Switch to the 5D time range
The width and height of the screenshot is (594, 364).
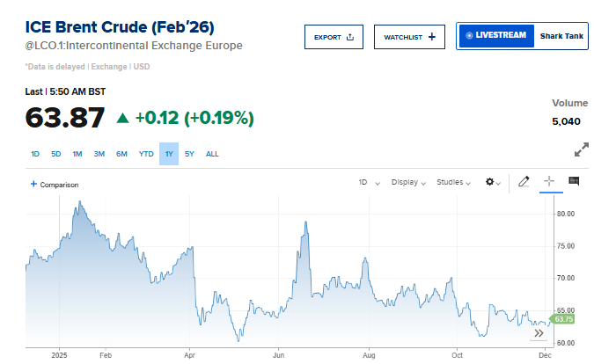[x=56, y=154]
